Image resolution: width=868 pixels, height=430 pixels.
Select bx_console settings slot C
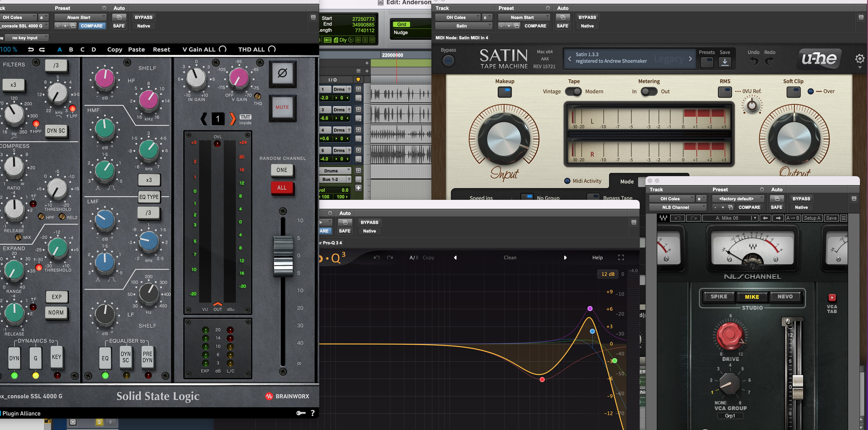pyautogui.click(x=82, y=49)
